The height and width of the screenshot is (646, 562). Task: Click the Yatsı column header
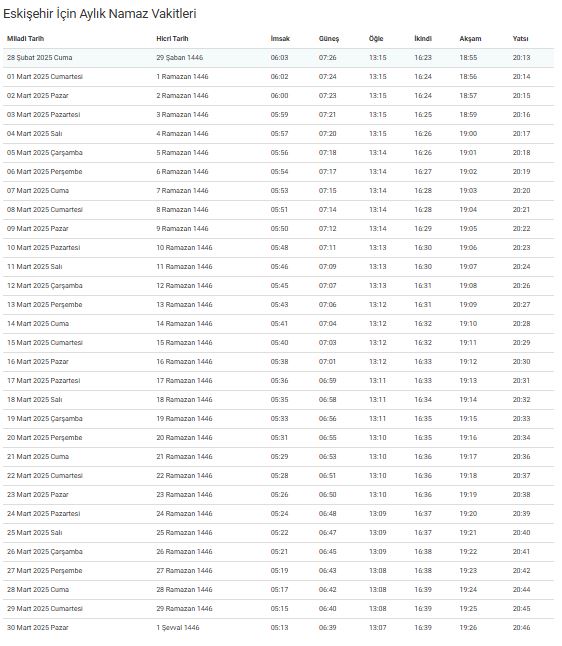(x=520, y=39)
